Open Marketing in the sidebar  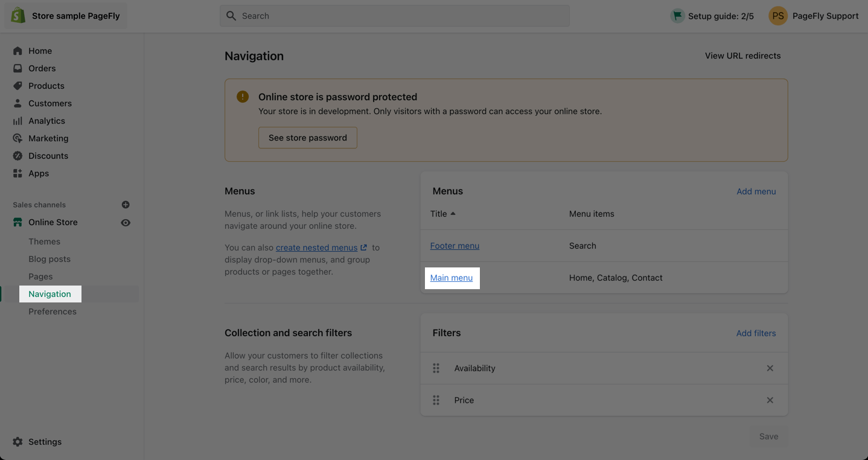48,138
